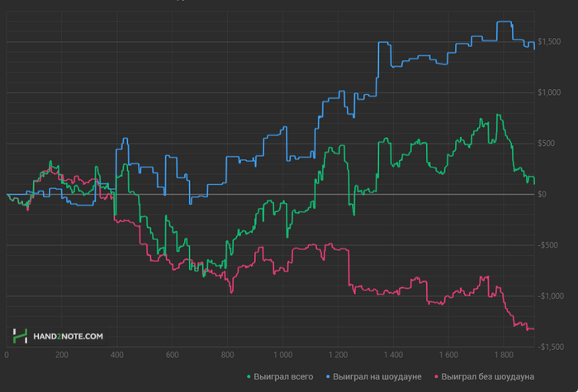Click the blue legend dot for Выиграл на шоудауне
The width and height of the screenshot is (578, 392).
click(x=330, y=377)
